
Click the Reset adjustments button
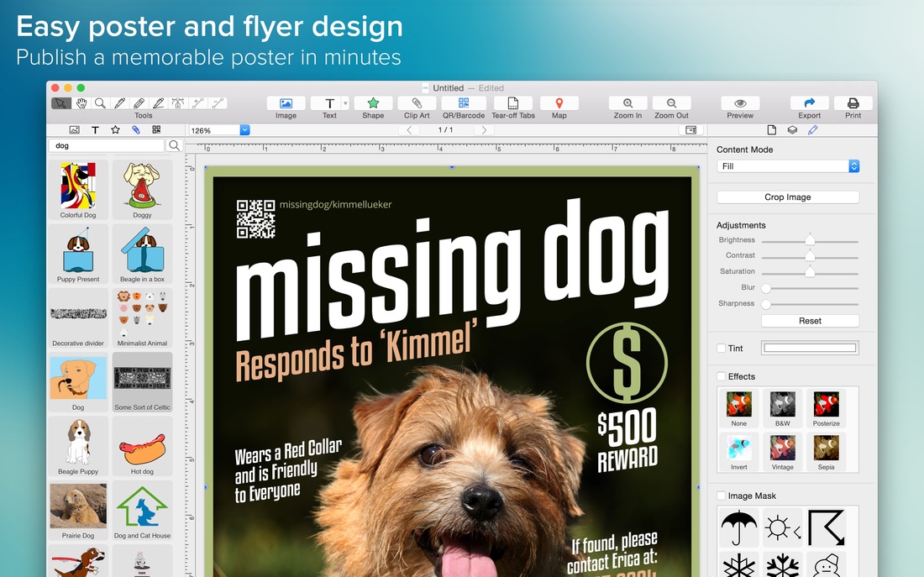(811, 321)
